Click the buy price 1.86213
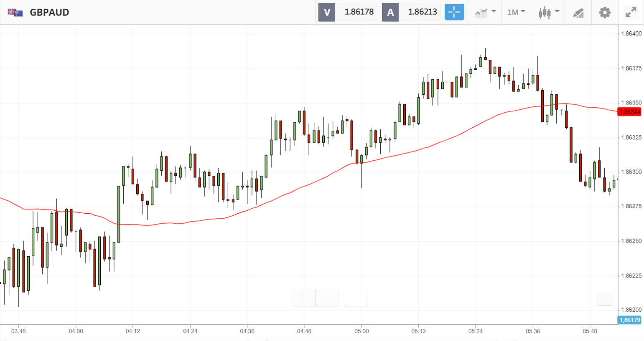Screen dimensions: 644x341 [422, 12]
